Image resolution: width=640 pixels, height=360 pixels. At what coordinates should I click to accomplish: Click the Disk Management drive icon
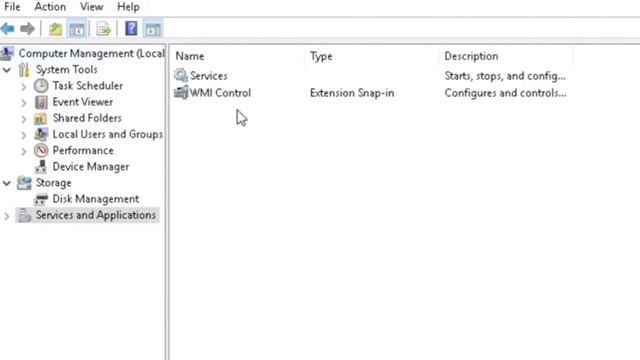[x=41, y=199]
